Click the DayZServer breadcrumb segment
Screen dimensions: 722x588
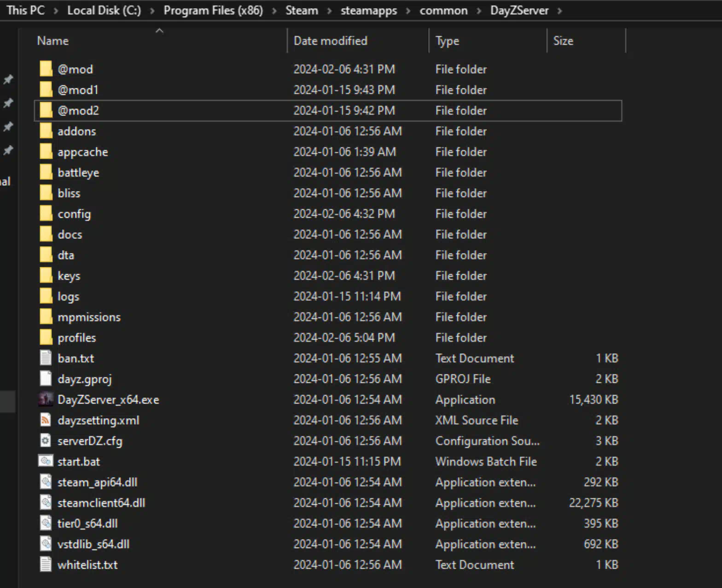tap(519, 10)
